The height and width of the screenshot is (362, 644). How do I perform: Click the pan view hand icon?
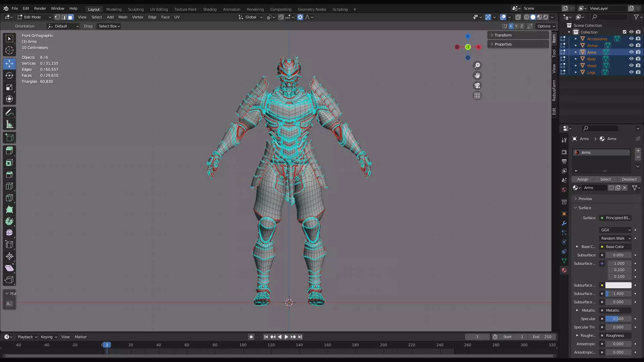(x=477, y=75)
